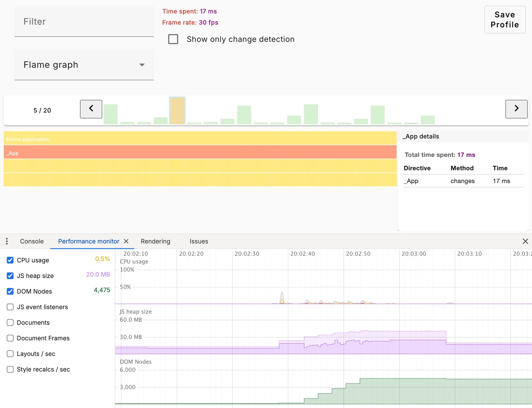Viewport: 532px width, 408px height.
Task: Close the DevTools drawer
Action: click(525, 241)
